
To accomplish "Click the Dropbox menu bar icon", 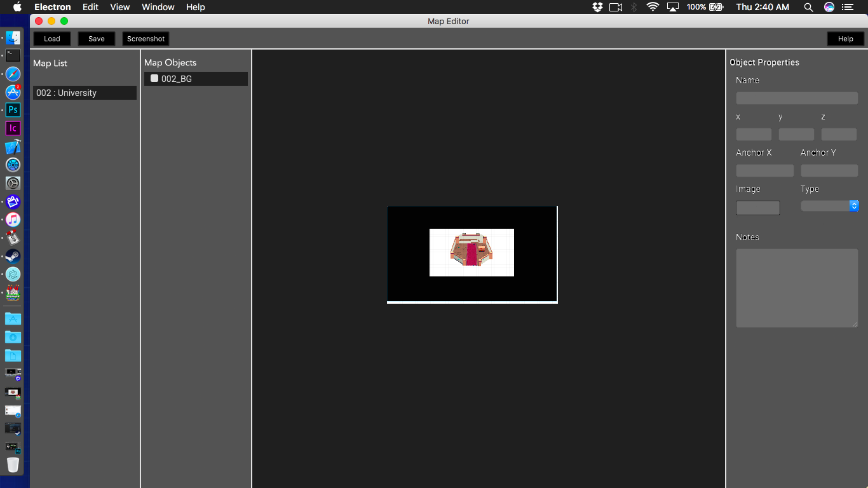I will 597,7.
